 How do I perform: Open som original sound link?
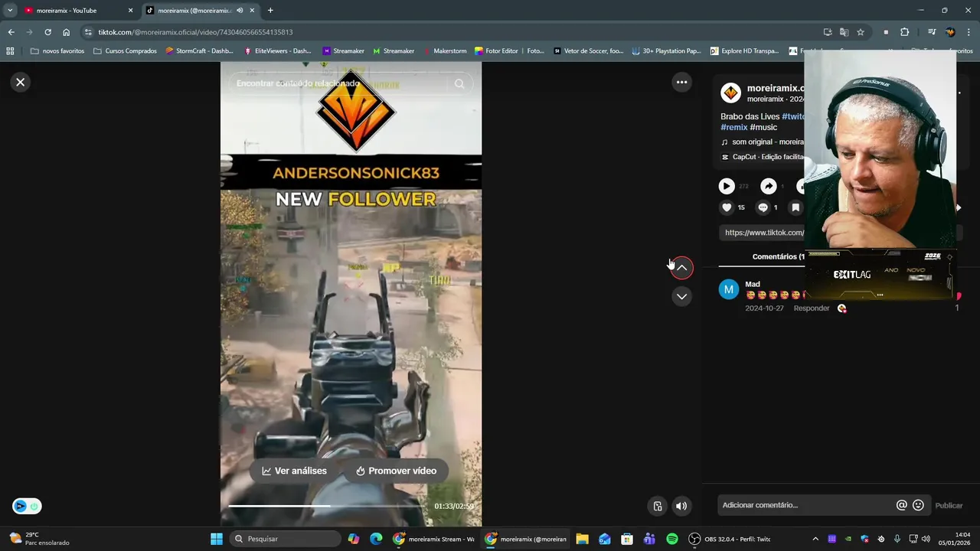pos(762,142)
